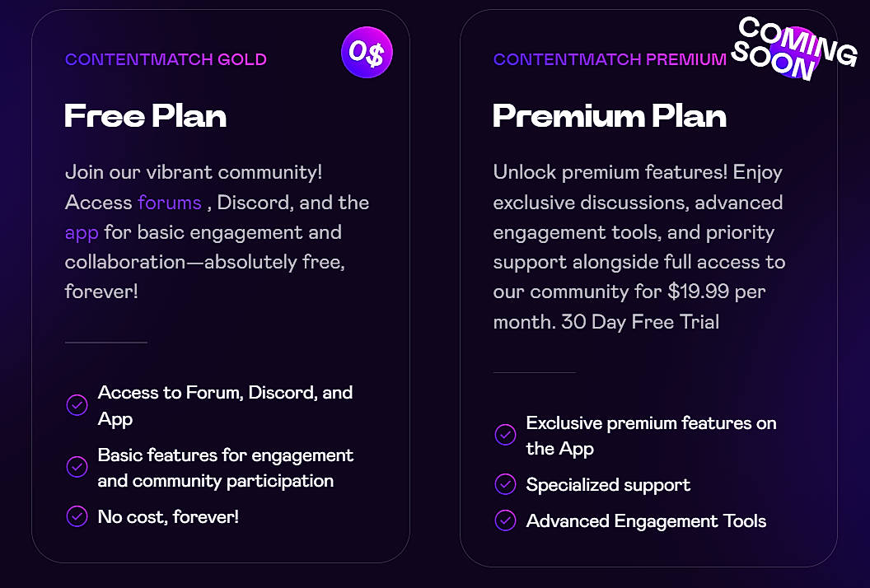Click checkmark beside "Access to Forum, Discord, and App"

click(x=77, y=405)
